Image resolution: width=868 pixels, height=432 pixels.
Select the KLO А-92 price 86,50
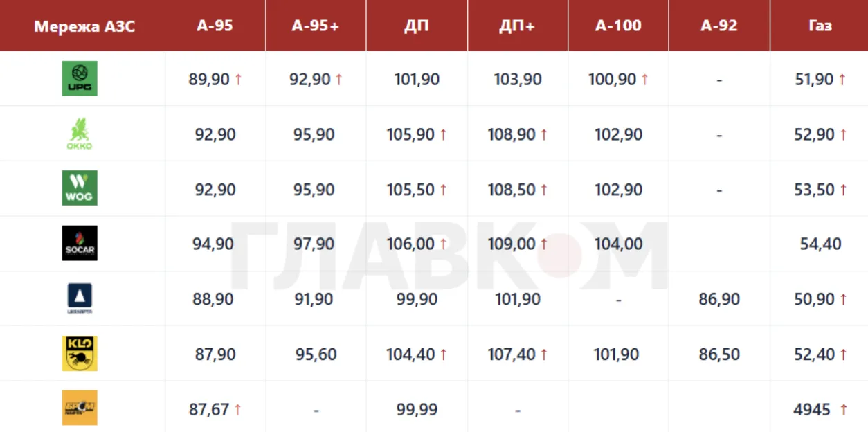point(719,354)
